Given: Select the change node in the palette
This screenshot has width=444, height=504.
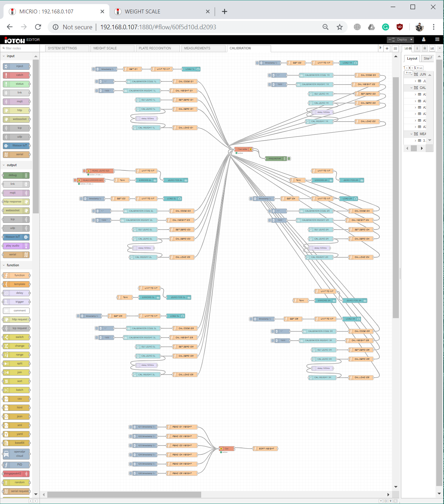Looking at the screenshot, I should [x=17, y=346].
